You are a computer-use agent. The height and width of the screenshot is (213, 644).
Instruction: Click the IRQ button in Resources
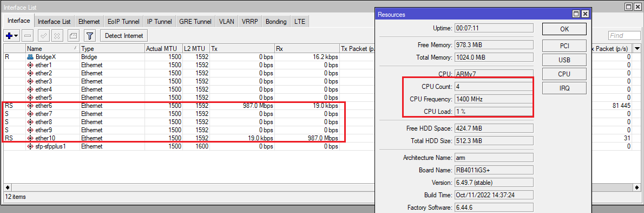coord(564,88)
